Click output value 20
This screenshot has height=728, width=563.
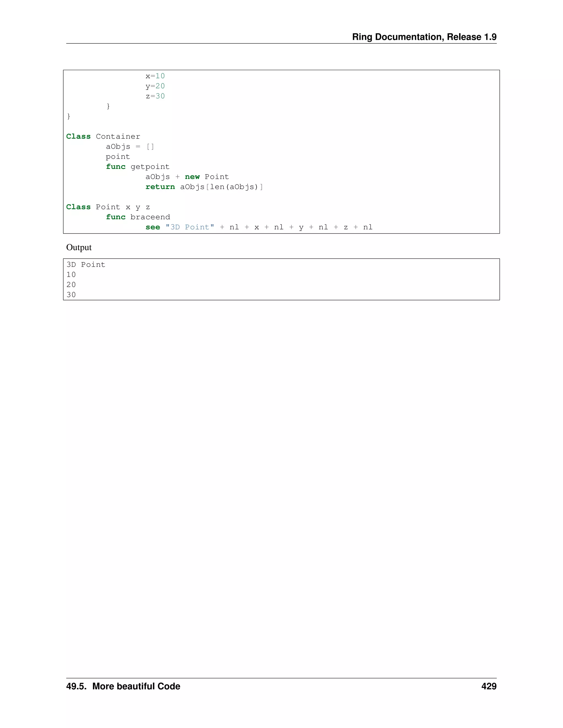[71, 285]
